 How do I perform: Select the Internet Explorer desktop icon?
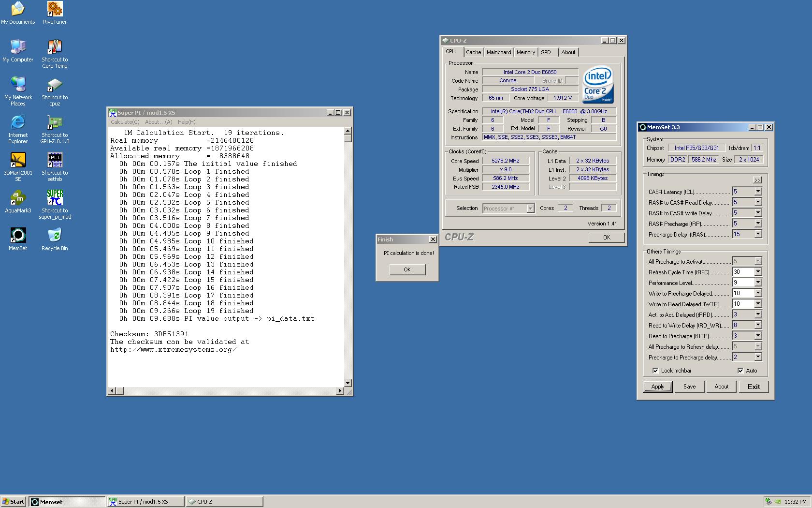tap(18, 129)
